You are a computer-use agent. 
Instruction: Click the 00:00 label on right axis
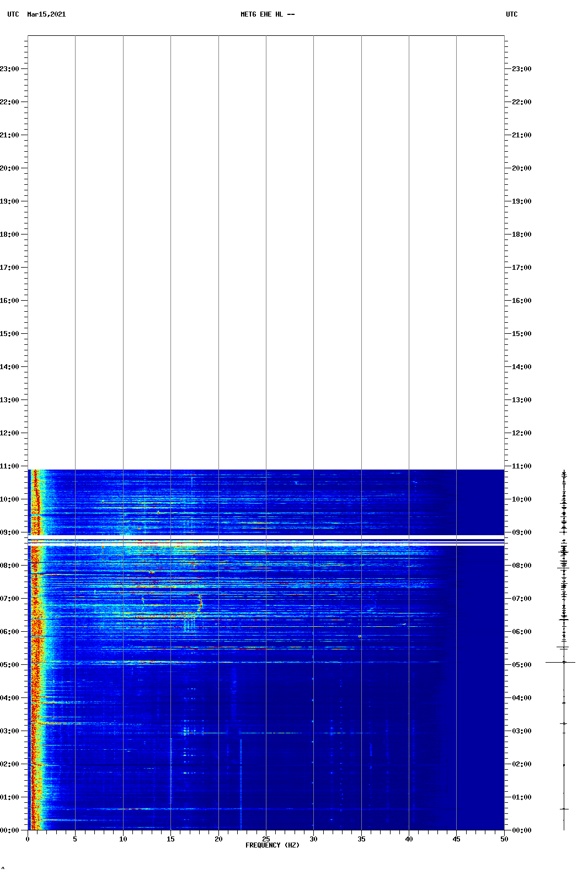521,830
